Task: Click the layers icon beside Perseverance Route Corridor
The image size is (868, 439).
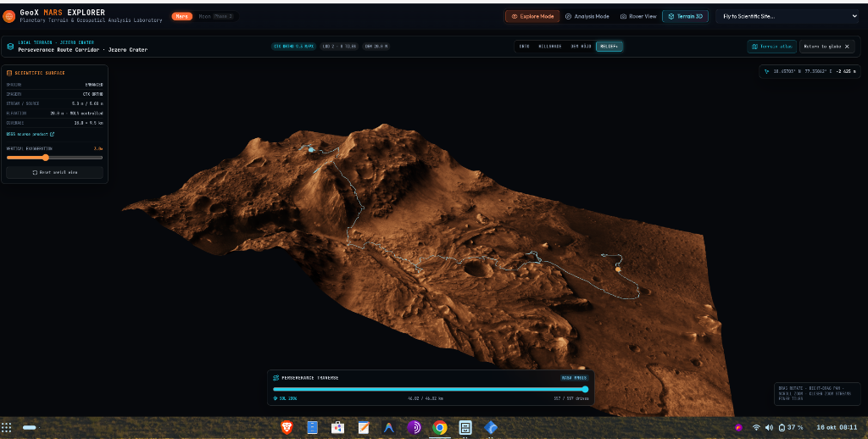Action: [10, 47]
